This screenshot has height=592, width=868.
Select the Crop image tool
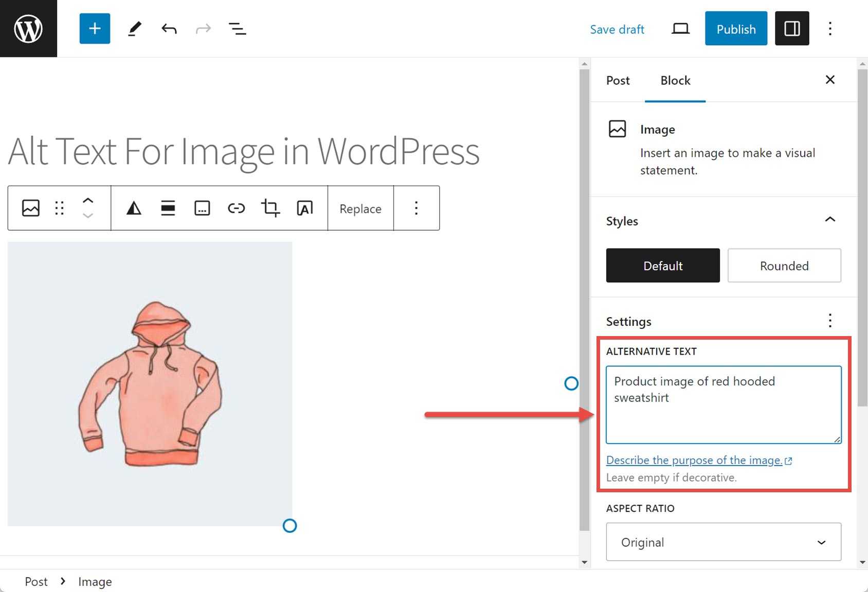click(270, 208)
